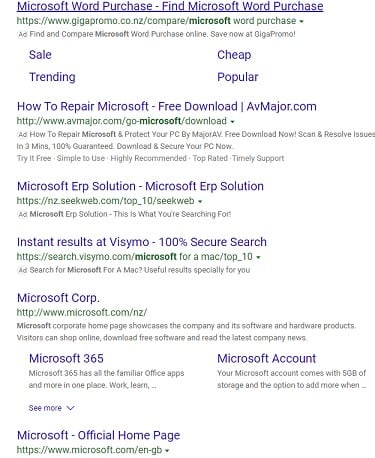This screenshot has height=458, width=375.
Task: Open the Microsoft Word Purchase ad headline
Action: click(x=170, y=6)
